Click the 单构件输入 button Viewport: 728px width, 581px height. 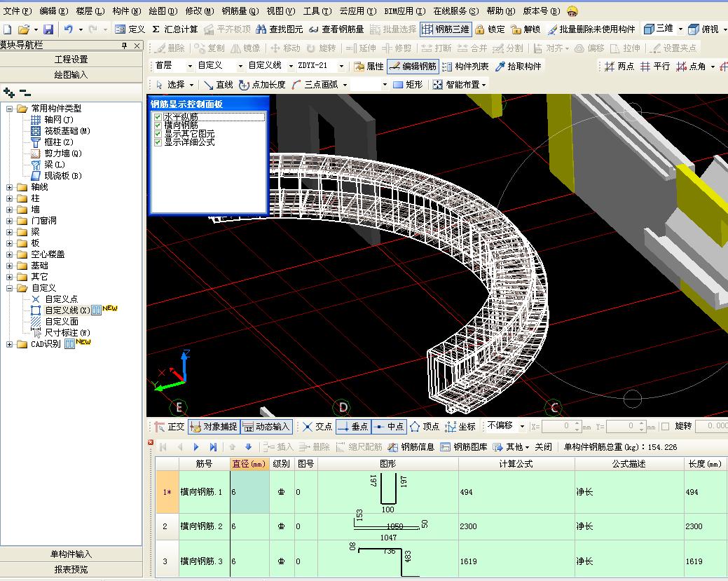(71, 554)
